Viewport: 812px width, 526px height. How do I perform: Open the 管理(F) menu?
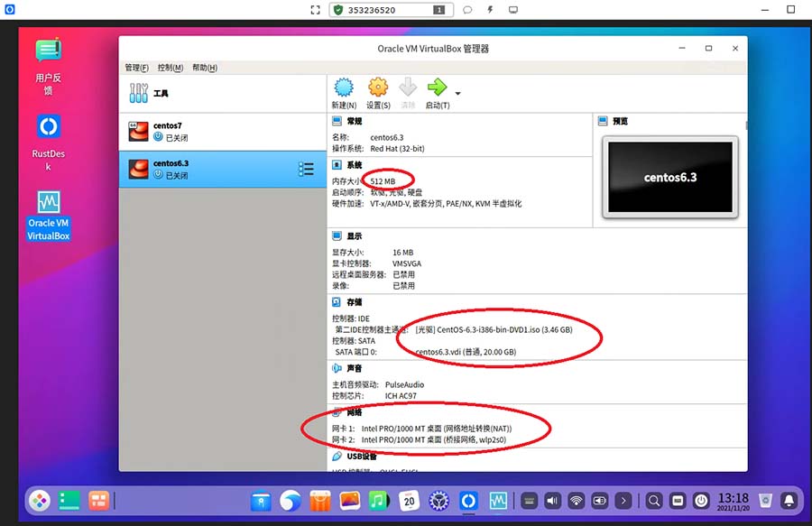point(137,68)
